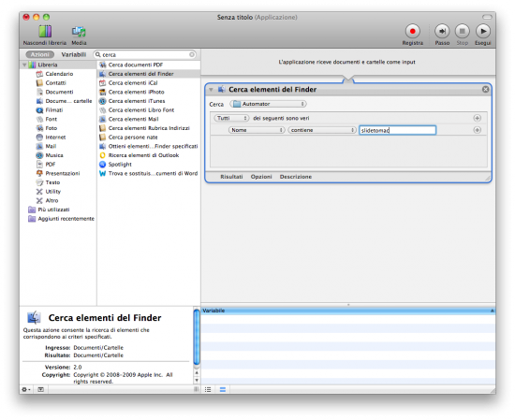Switch to the Variabili tab
Image resolution: width=515 pixels, height=420 pixels.
click(x=74, y=54)
